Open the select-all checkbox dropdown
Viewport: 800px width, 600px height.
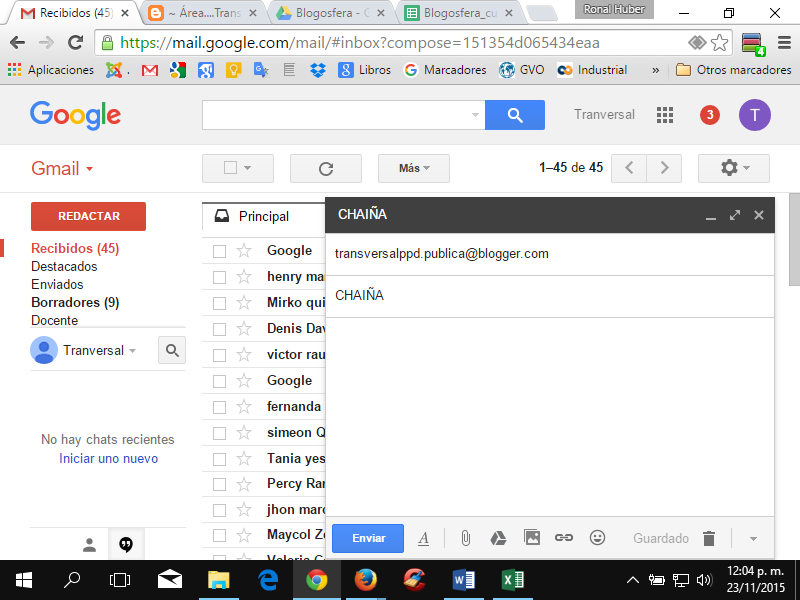(247, 168)
